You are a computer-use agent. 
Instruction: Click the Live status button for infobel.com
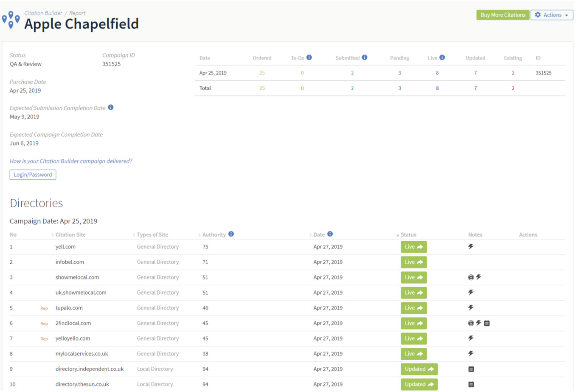pyautogui.click(x=413, y=262)
